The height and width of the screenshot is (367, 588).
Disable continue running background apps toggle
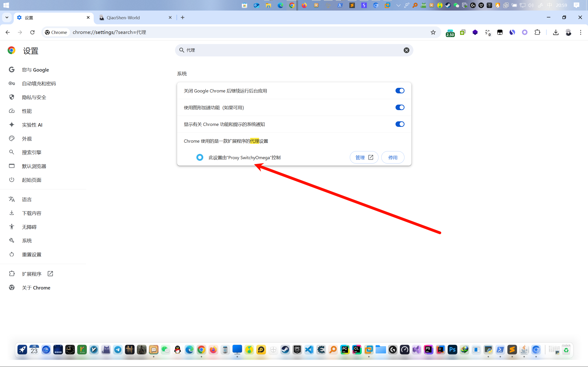pyautogui.click(x=400, y=91)
